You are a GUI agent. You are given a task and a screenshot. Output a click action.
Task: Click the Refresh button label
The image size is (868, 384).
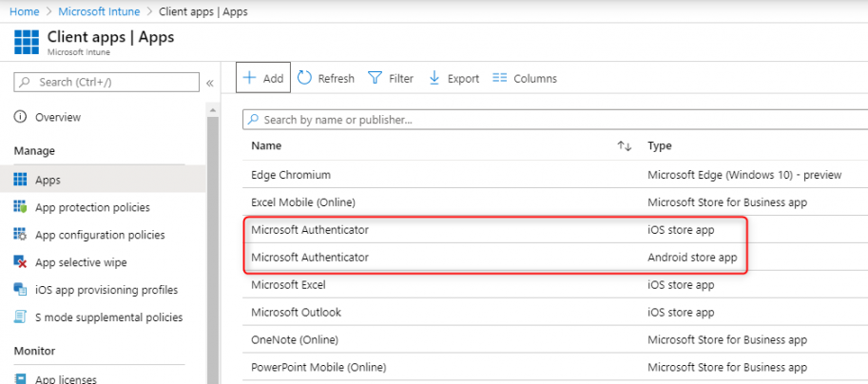click(x=336, y=79)
